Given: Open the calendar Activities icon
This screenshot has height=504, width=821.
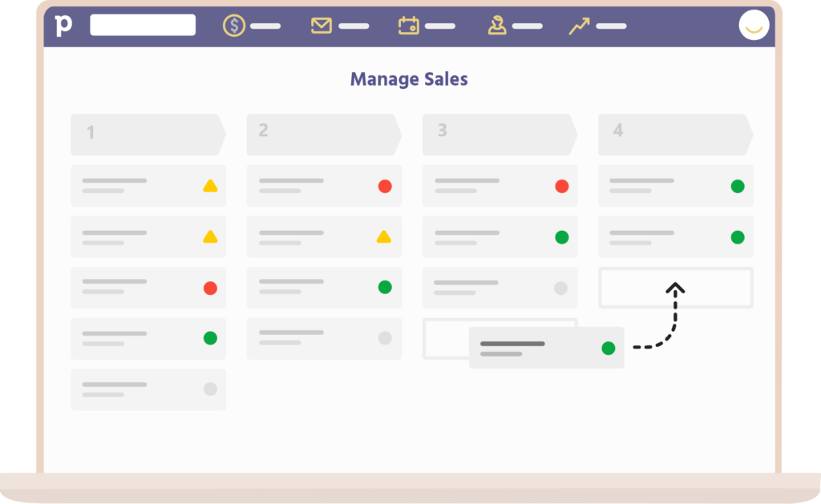Looking at the screenshot, I should point(409,26).
